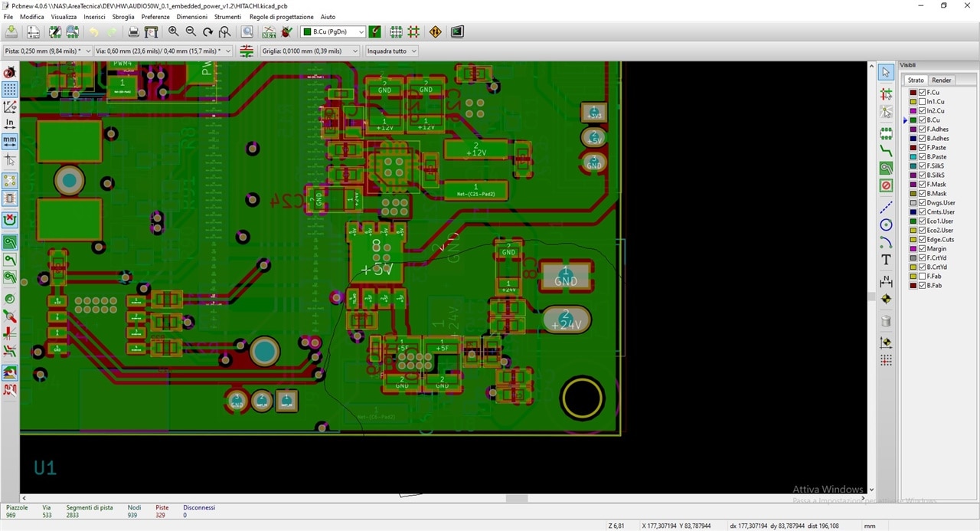Open the Regole di progettazione menu

(x=282, y=17)
